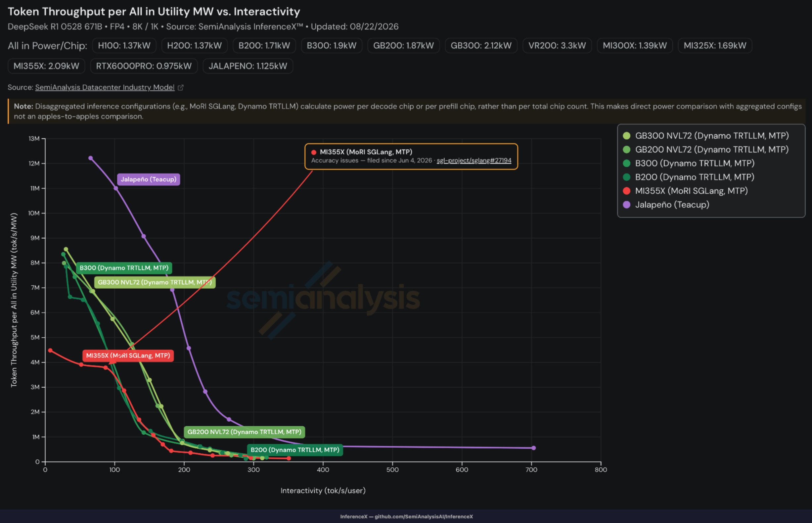Click the VR200: 3.3kW power chip
This screenshot has height=523, width=812.
[x=557, y=45]
